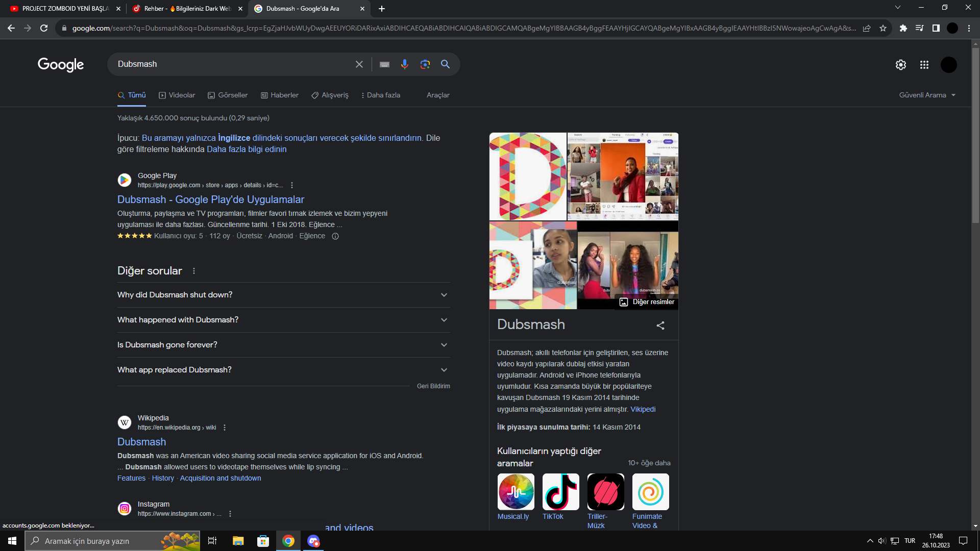
Task: Launch File Explorer from the taskbar
Action: [238, 541]
